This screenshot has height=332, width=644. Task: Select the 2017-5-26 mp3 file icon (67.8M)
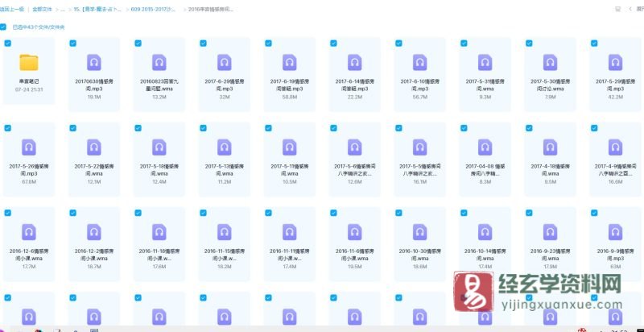pos(30,147)
